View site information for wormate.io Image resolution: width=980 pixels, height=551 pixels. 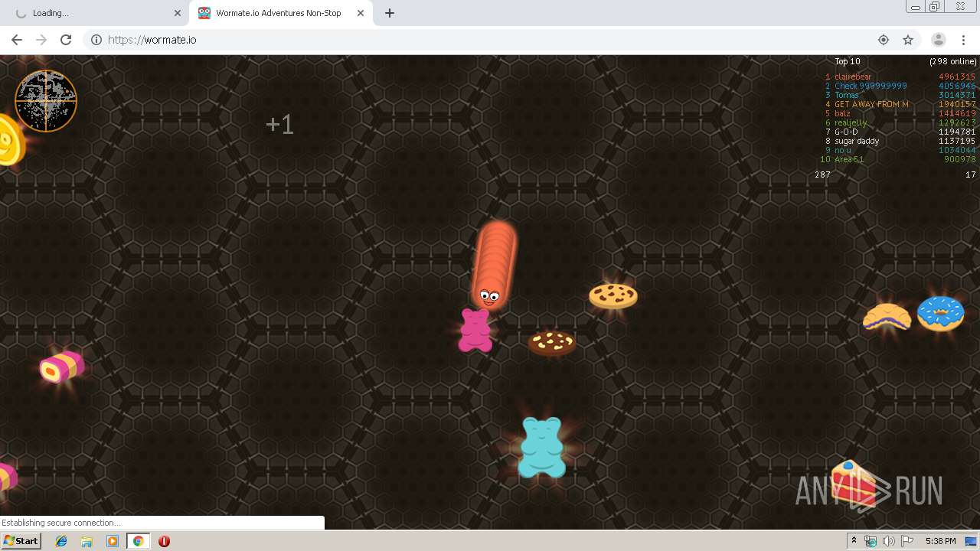[96, 40]
